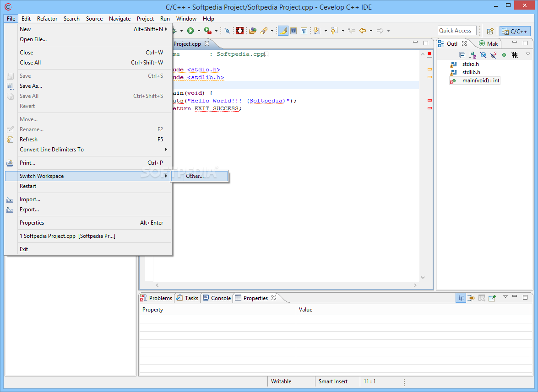Toggle Hide Fields in Outline view

pyautogui.click(x=483, y=55)
